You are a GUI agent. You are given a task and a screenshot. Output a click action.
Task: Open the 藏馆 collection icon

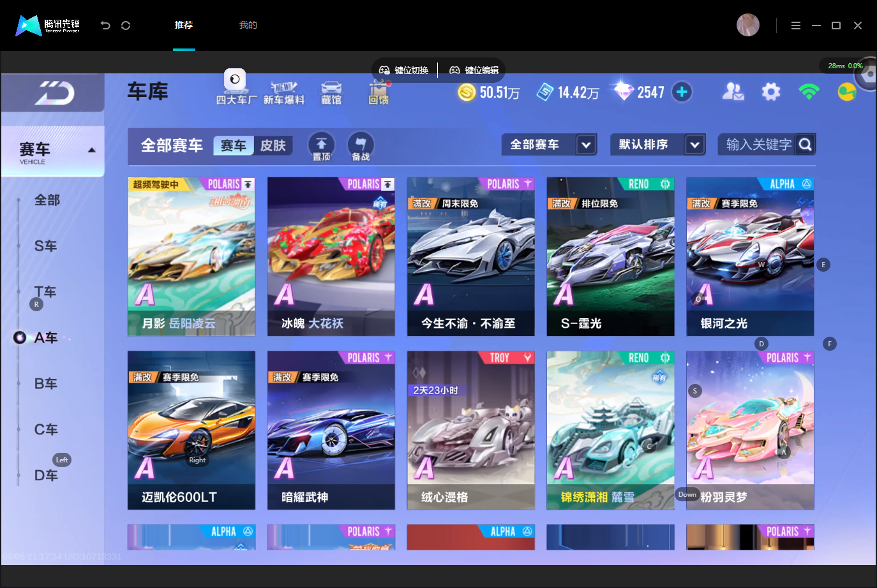pos(331,93)
